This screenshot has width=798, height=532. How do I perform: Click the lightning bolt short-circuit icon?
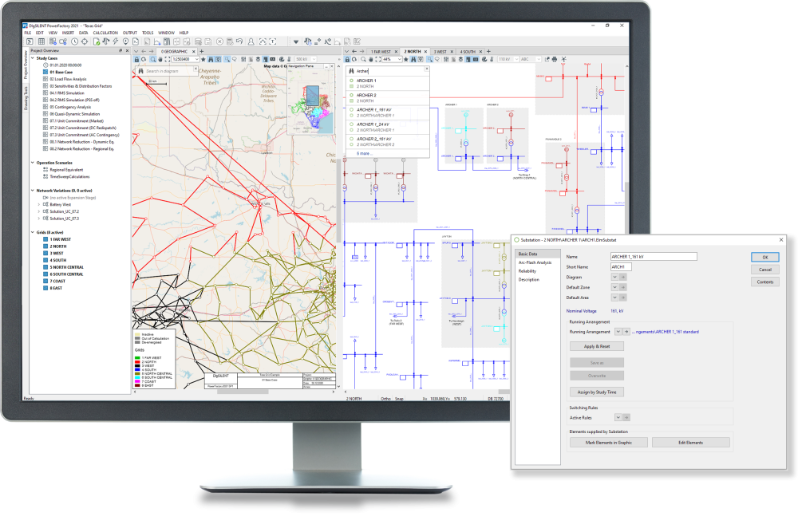click(x=116, y=41)
